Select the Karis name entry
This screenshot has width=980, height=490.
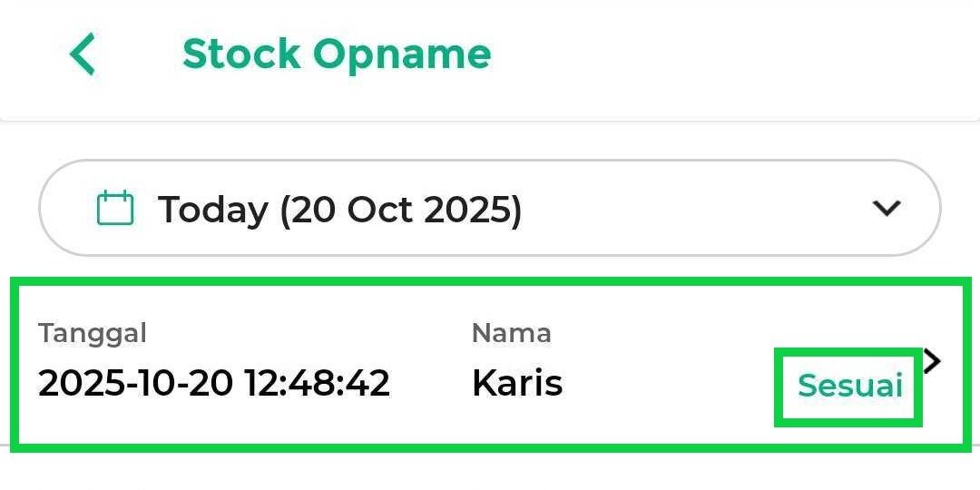pos(517,383)
